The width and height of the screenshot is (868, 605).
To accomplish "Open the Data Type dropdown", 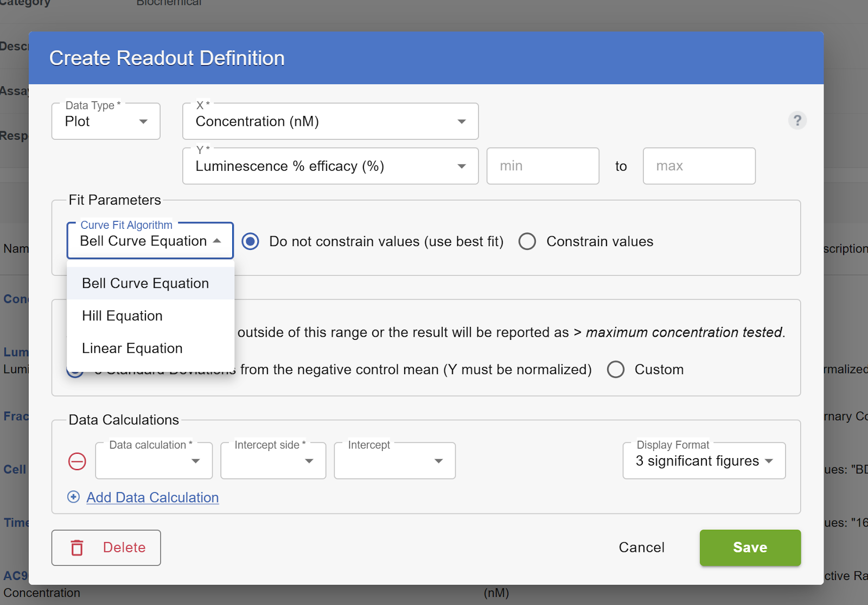I will coord(106,121).
